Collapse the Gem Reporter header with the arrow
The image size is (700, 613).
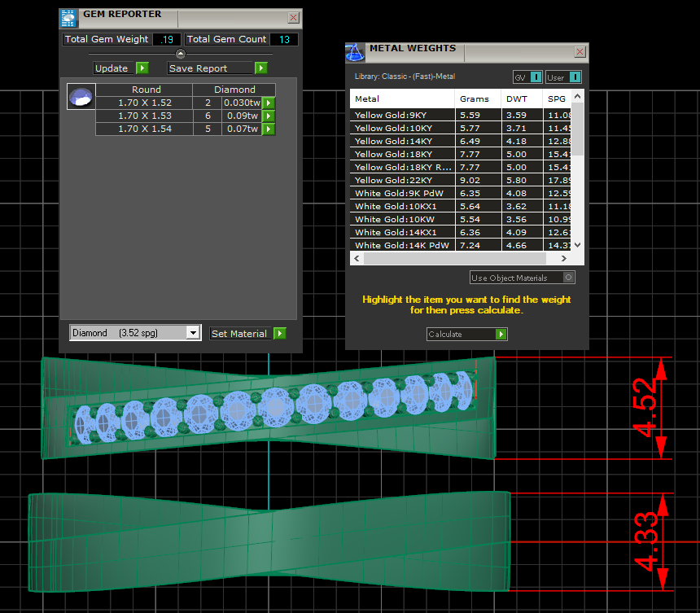(181, 54)
